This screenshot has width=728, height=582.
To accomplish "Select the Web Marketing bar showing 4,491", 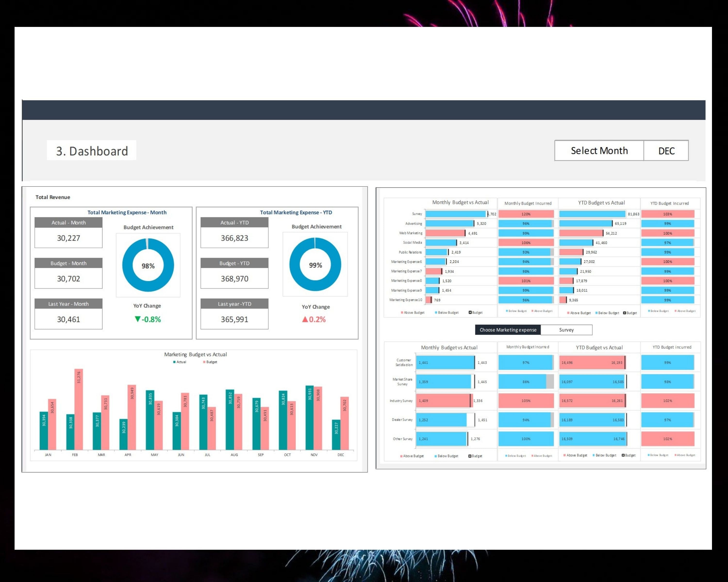I will (x=445, y=233).
